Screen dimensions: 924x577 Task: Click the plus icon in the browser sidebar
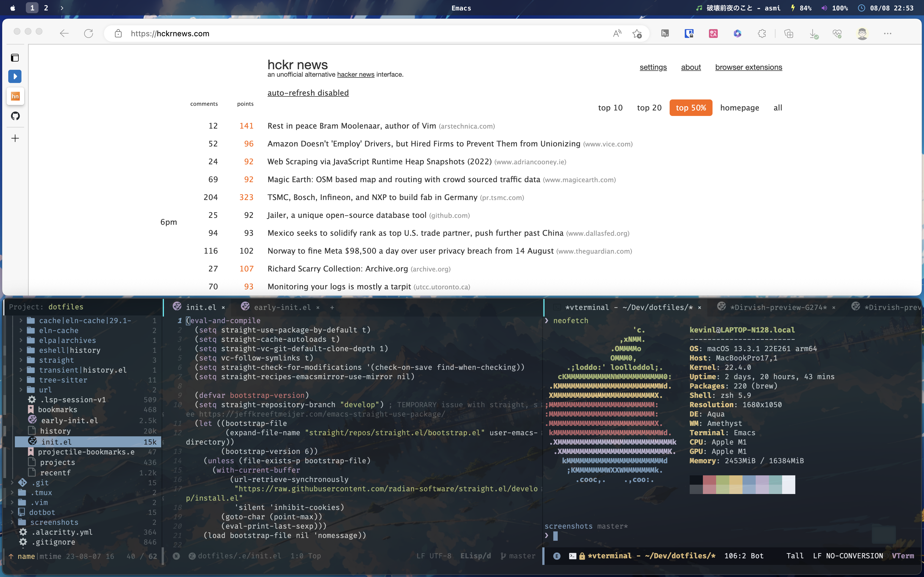point(15,138)
